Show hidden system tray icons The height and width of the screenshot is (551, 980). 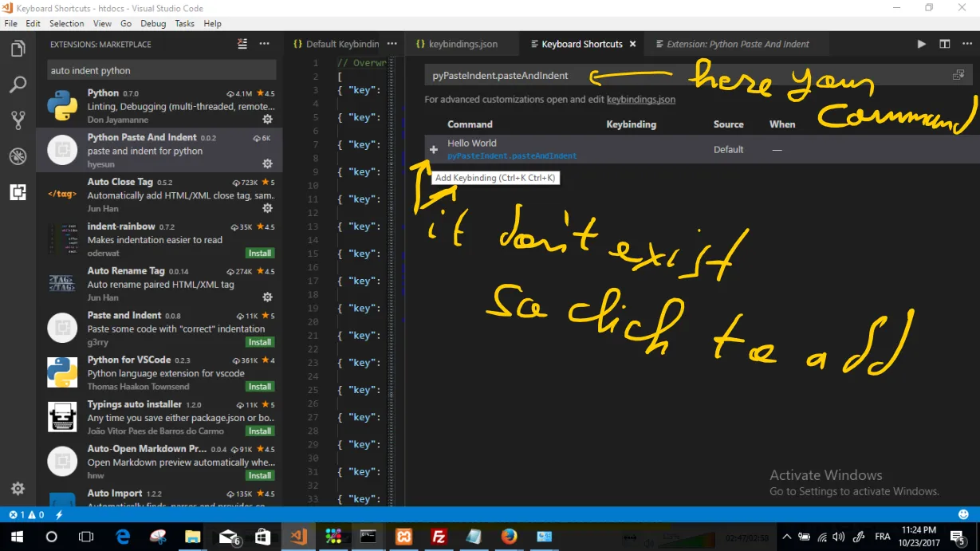coord(786,537)
